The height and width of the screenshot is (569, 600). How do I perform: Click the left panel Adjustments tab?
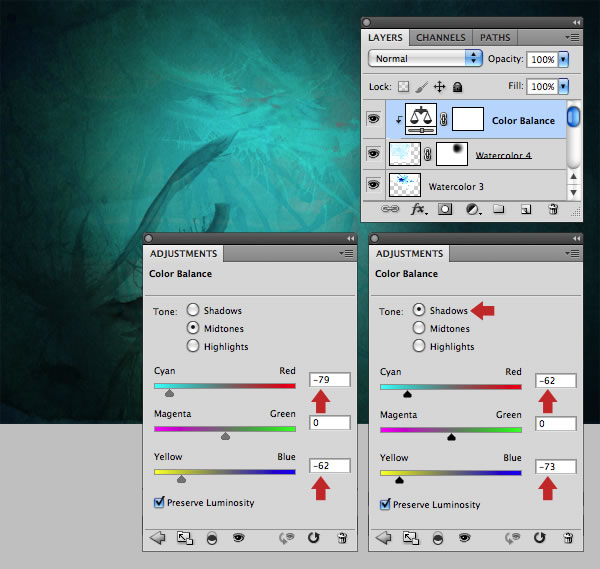(184, 254)
